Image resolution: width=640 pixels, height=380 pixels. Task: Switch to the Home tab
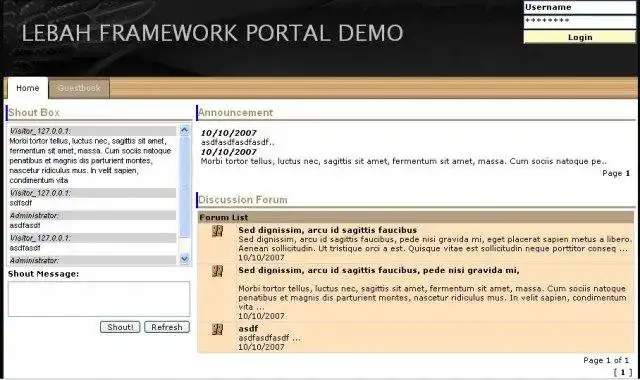[x=28, y=88]
